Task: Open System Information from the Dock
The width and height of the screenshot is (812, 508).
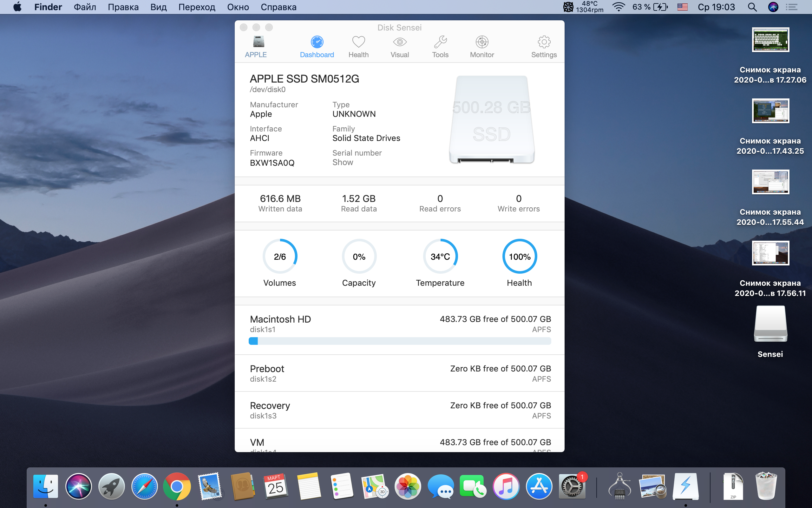Action: (620, 486)
